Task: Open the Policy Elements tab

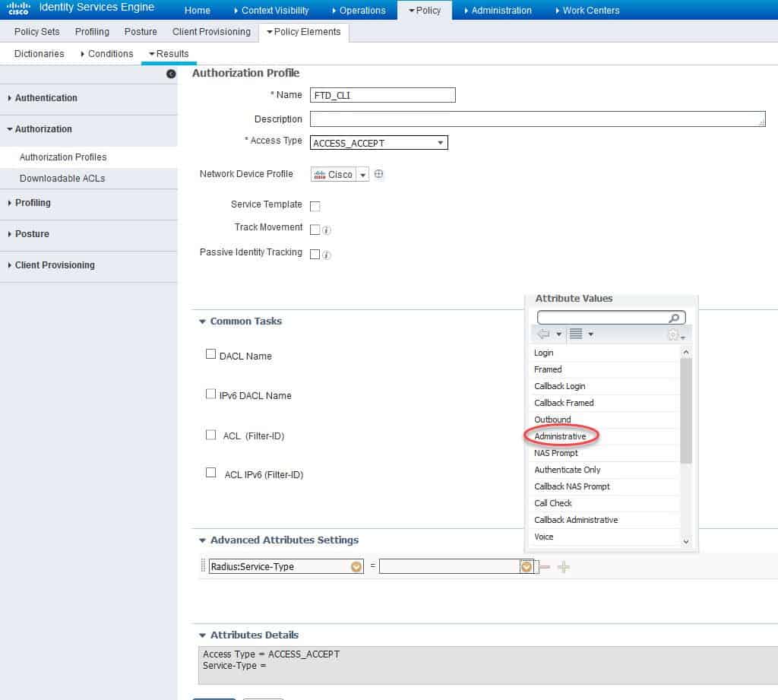Action: pyautogui.click(x=304, y=32)
